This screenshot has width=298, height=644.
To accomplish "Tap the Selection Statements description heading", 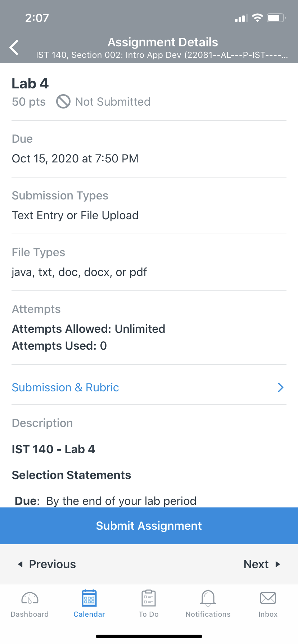I will (x=72, y=475).
